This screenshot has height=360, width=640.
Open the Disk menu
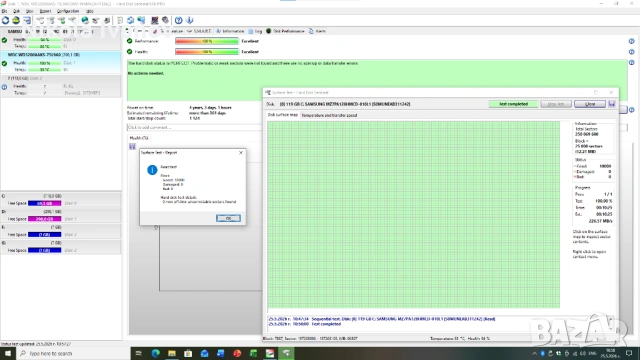[x=16, y=11]
